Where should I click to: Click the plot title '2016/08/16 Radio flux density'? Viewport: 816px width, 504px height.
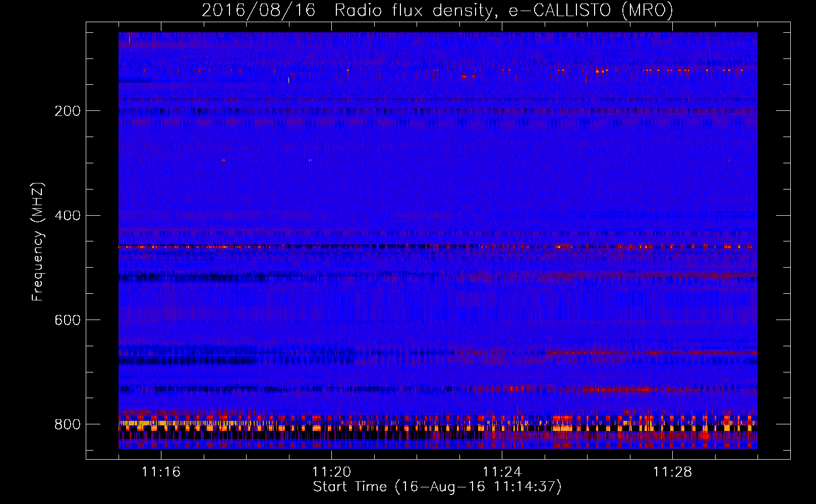tap(347, 10)
